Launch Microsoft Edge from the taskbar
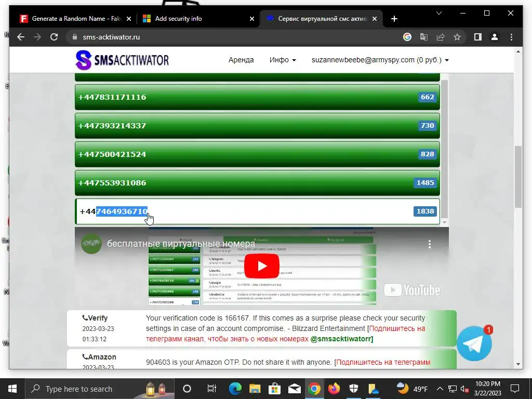The width and height of the screenshot is (532, 399). coord(235,389)
